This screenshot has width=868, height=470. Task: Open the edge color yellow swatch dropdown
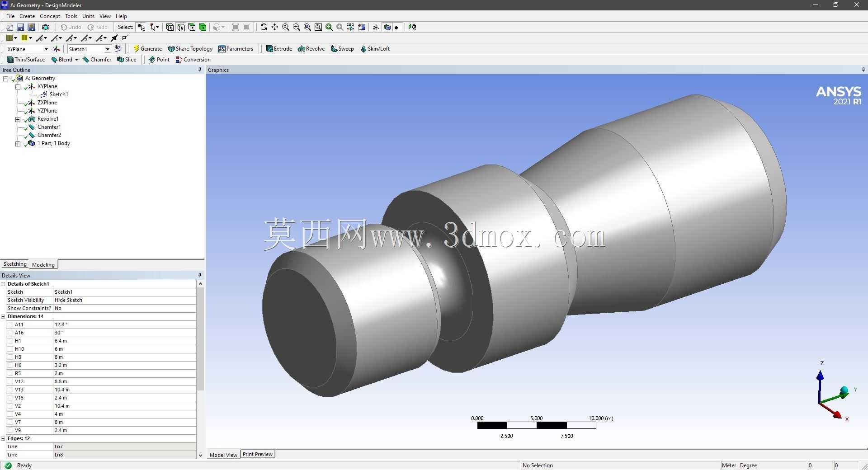[x=30, y=38]
